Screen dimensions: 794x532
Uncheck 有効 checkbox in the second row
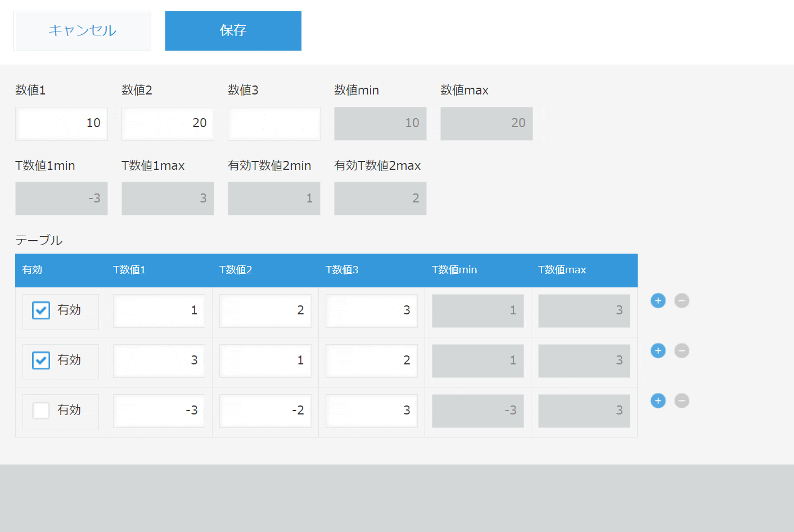pos(41,360)
